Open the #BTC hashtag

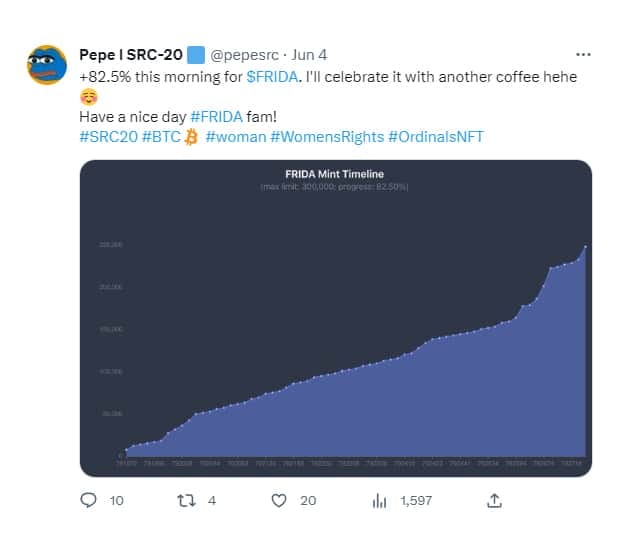[x=161, y=136]
